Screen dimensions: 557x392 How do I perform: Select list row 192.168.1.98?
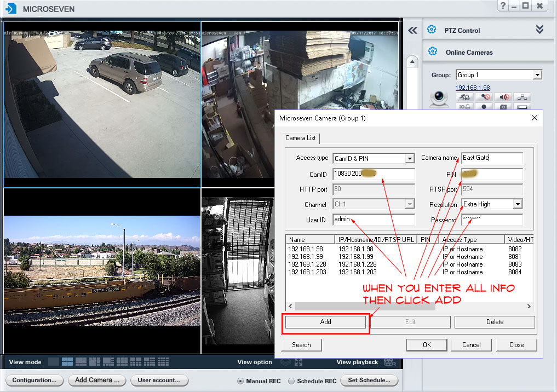[409, 249]
